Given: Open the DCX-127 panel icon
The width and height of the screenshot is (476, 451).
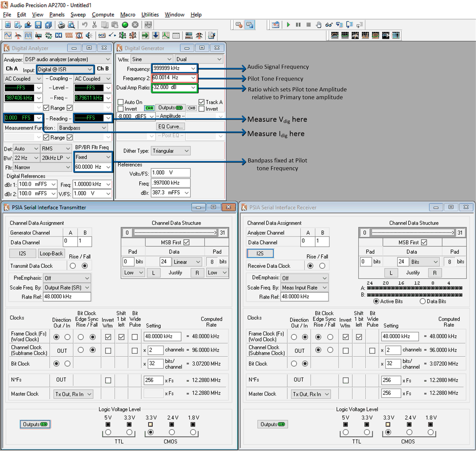Looking at the screenshot, I should (102, 35).
